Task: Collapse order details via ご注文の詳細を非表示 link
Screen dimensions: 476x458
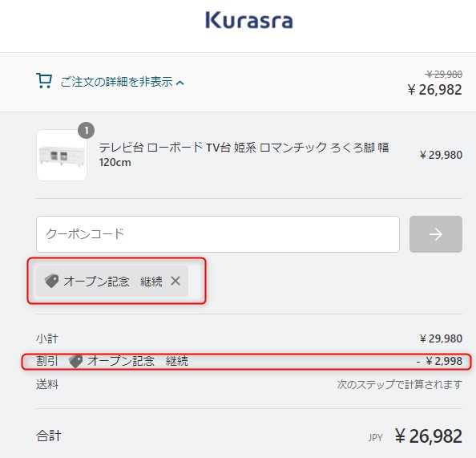Action: pos(116,82)
